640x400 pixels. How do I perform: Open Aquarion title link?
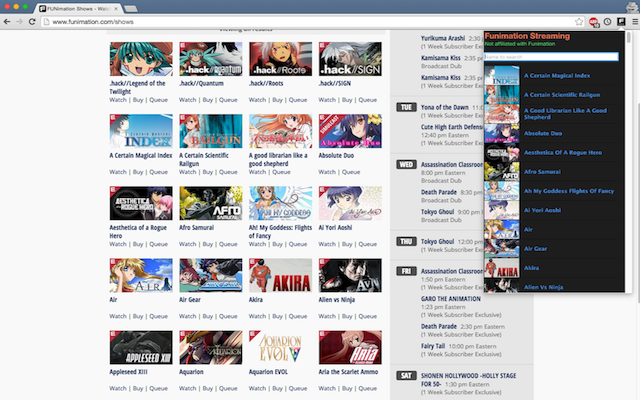[191, 372]
